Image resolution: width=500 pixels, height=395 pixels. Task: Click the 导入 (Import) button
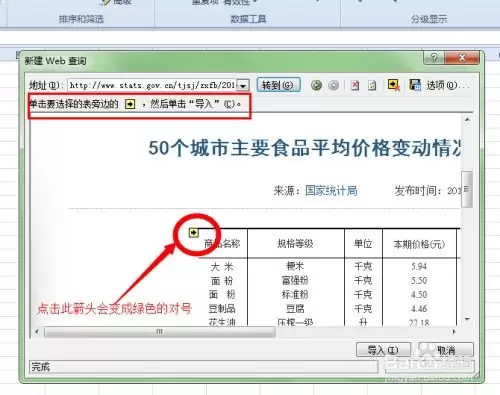(383, 350)
